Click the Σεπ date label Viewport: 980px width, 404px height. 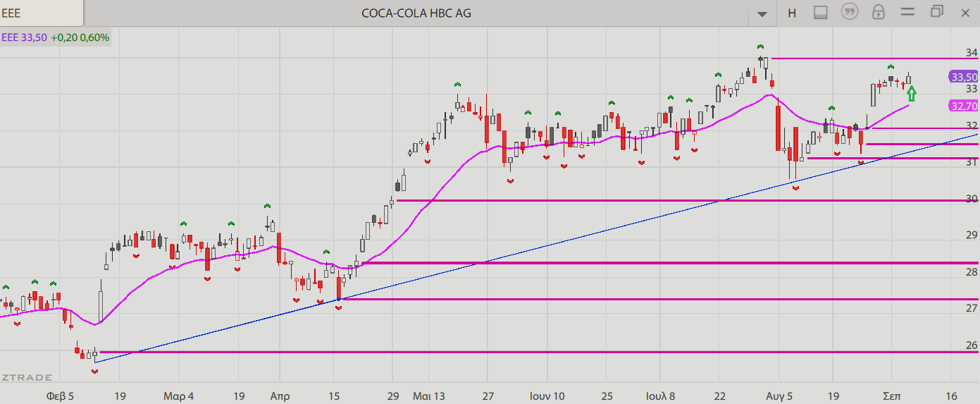point(891,396)
